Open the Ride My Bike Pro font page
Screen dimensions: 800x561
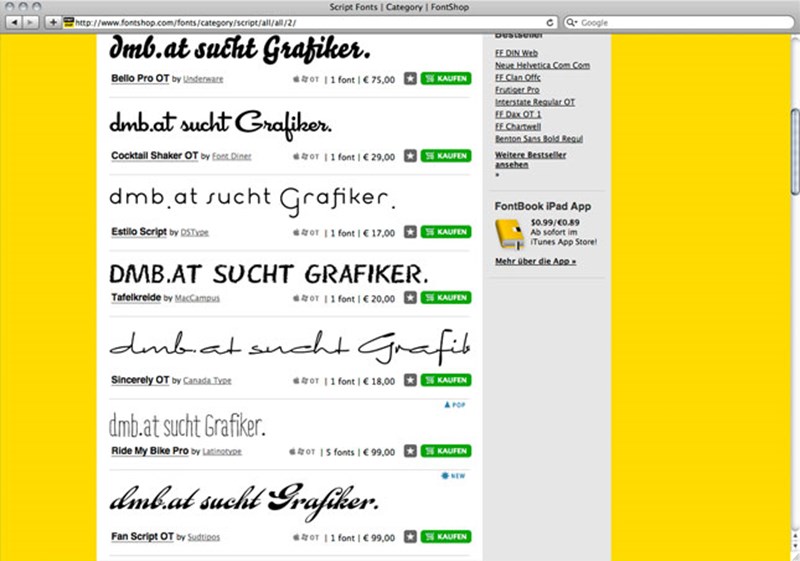149,451
